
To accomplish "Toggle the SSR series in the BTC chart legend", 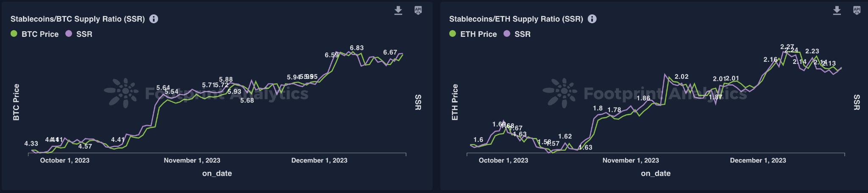I will pyautogui.click(x=84, y=34).
